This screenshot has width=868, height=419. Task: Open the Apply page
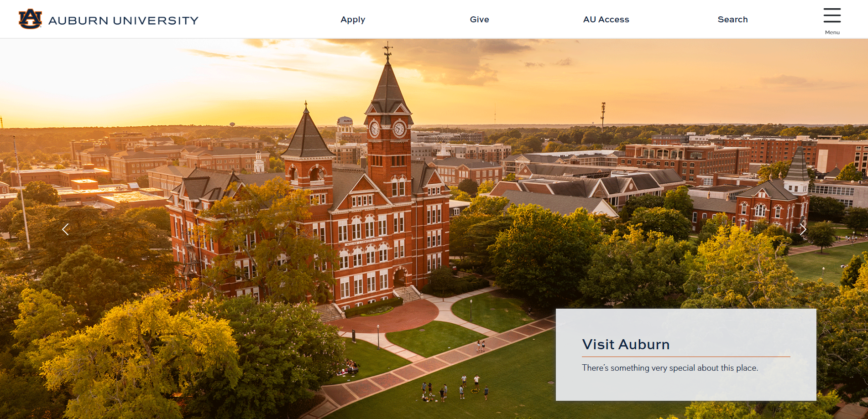353,20
